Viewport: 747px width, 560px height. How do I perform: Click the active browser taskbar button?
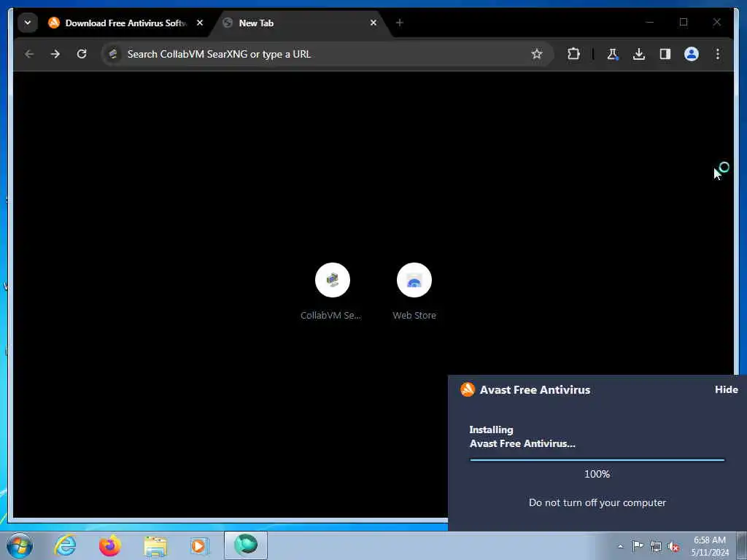tap(246, 545)
